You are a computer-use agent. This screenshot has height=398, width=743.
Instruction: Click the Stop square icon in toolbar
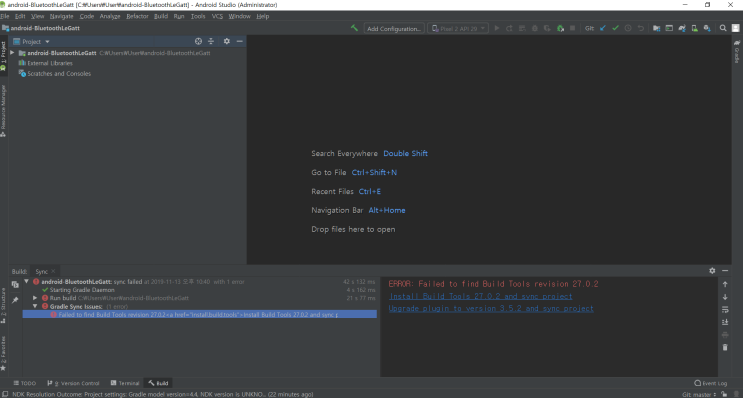pyautogui.click(x=572, y=28)
